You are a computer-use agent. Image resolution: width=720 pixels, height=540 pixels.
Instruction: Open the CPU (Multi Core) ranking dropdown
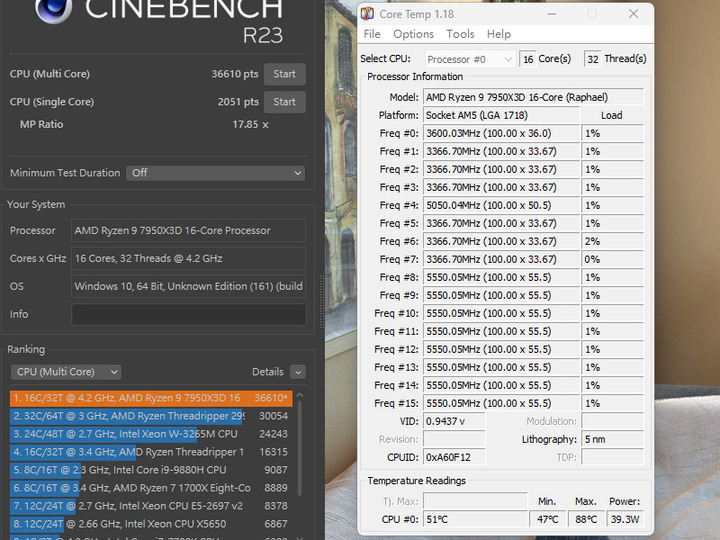click(66, 372)
